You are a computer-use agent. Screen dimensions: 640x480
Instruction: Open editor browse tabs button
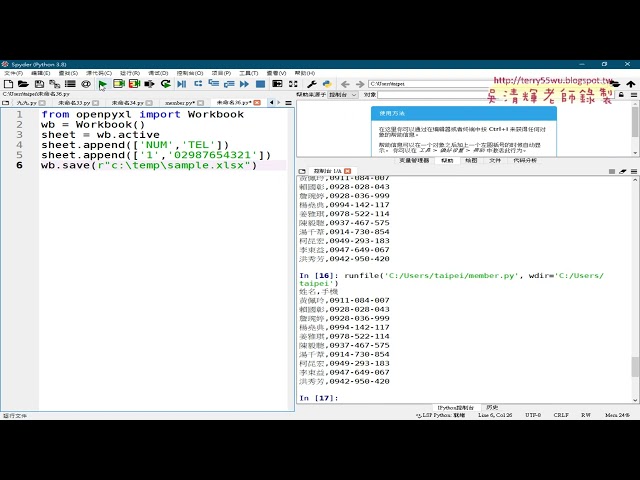[5, 103]
